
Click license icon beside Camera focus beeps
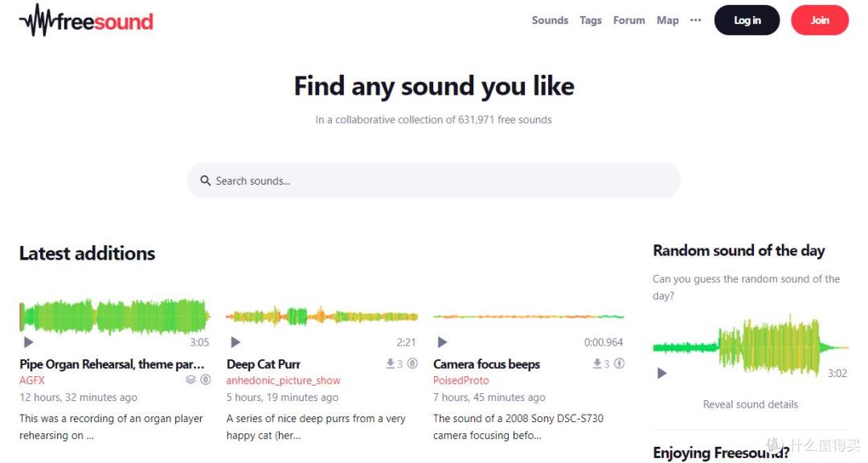coord(620,364)
